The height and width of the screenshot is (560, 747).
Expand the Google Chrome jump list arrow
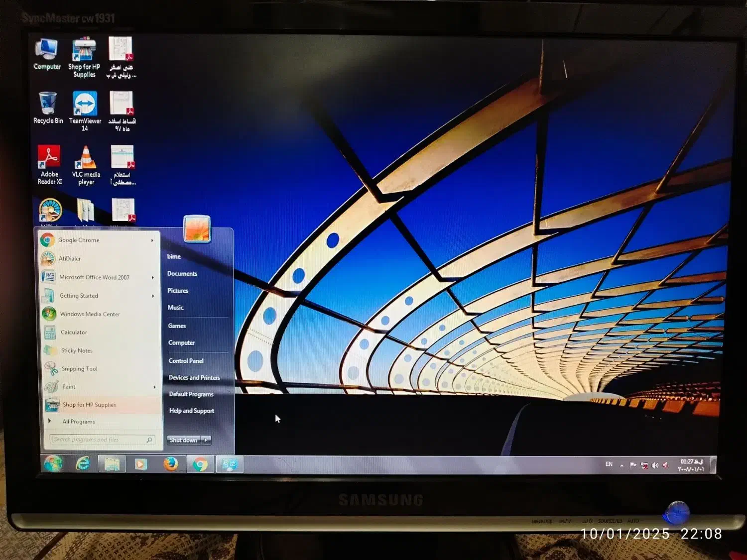(152, 240)
